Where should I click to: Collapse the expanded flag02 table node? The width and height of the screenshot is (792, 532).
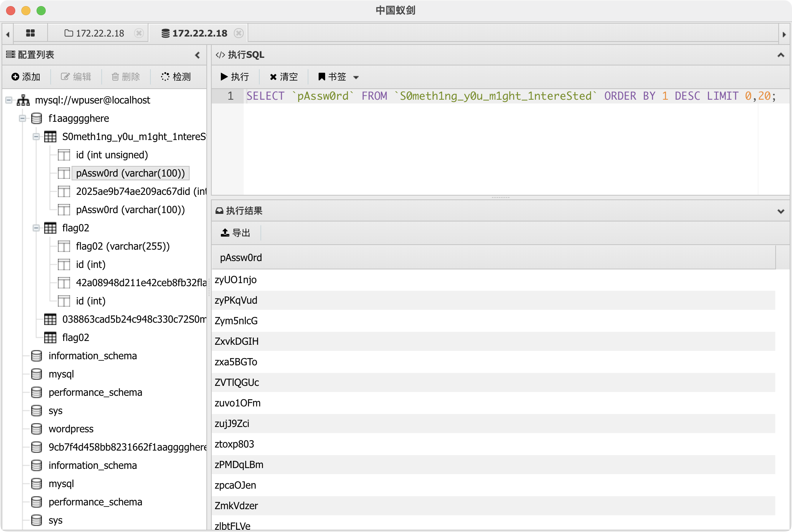[36, 228]
